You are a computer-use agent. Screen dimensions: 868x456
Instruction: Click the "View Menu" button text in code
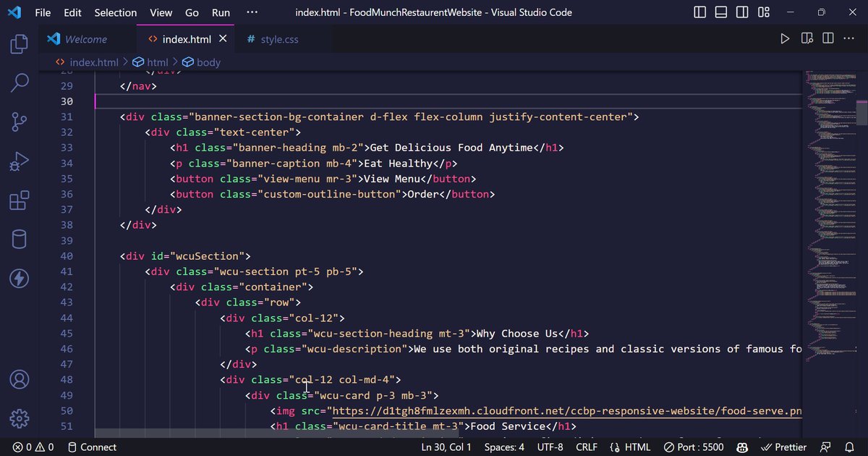pyautogui.click(x=391, y=179)
